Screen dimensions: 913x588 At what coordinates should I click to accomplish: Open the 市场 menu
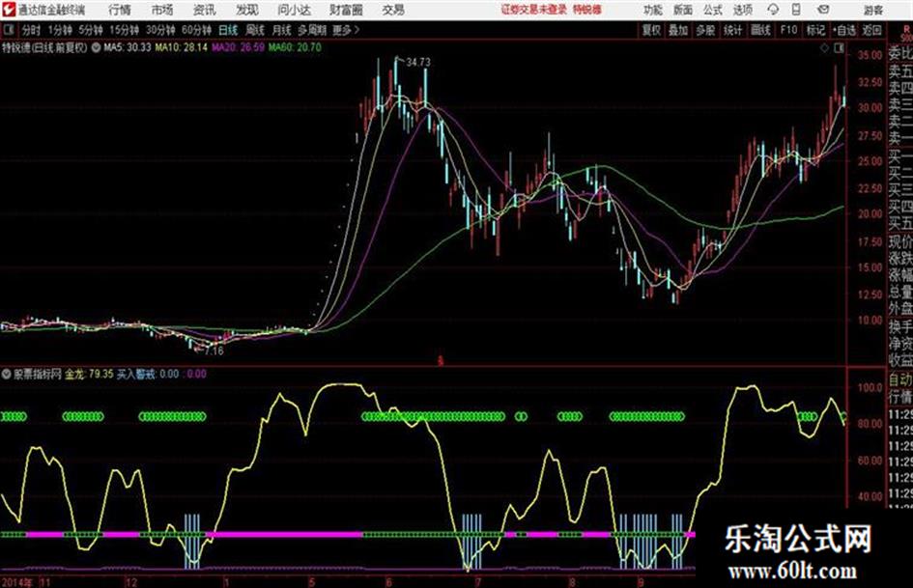(162, 10)
